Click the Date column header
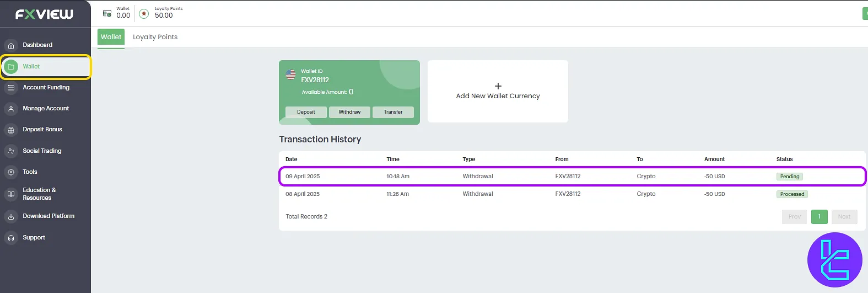This screenshot has width=868, height=293. click(x=292, y=159)
